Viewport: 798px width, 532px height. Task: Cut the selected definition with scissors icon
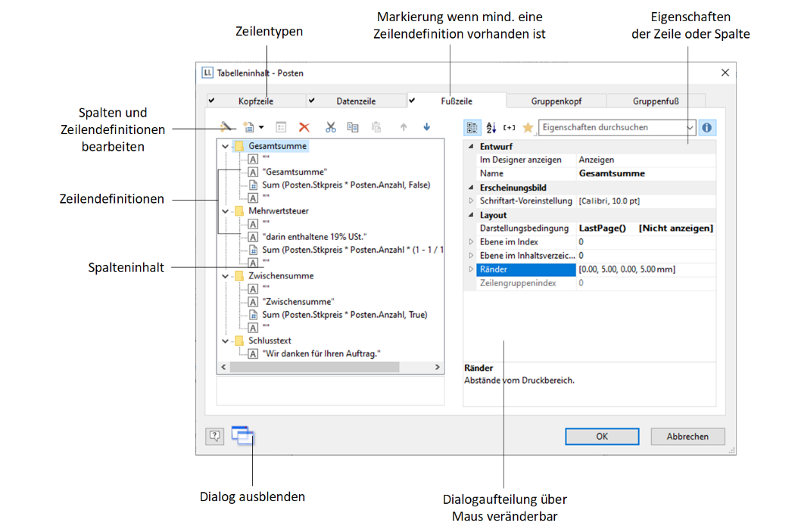point(330,128)
